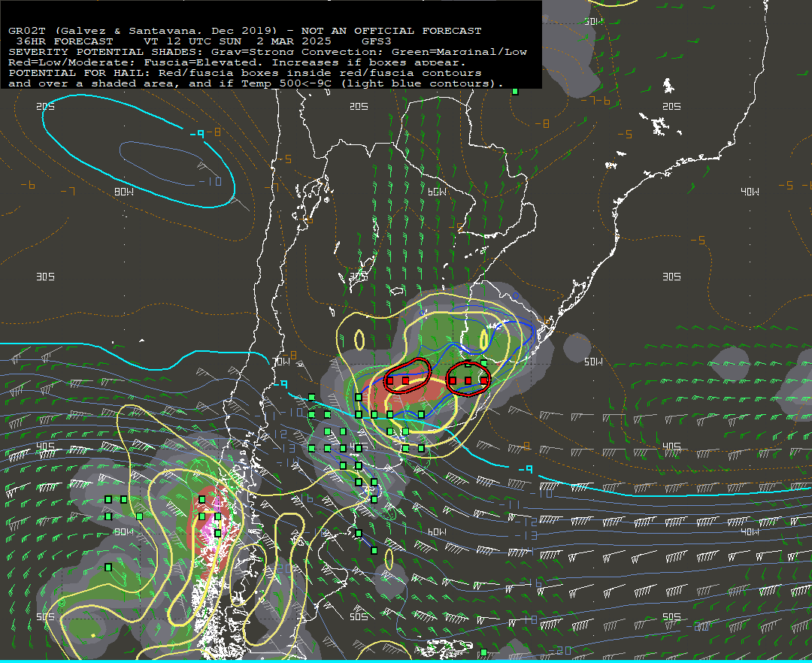This screenshot has height=663, width=812.
Task: Click the isolated green box below the header
Action: (515, 92)
